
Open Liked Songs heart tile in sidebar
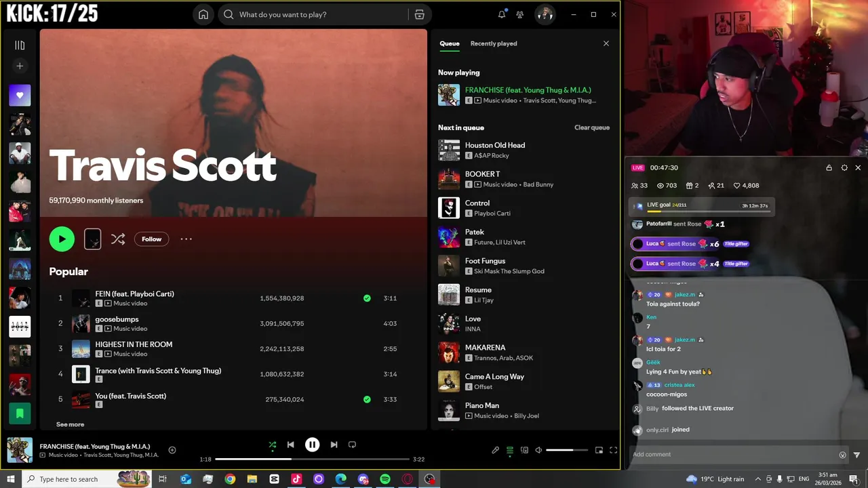(20, 96)
